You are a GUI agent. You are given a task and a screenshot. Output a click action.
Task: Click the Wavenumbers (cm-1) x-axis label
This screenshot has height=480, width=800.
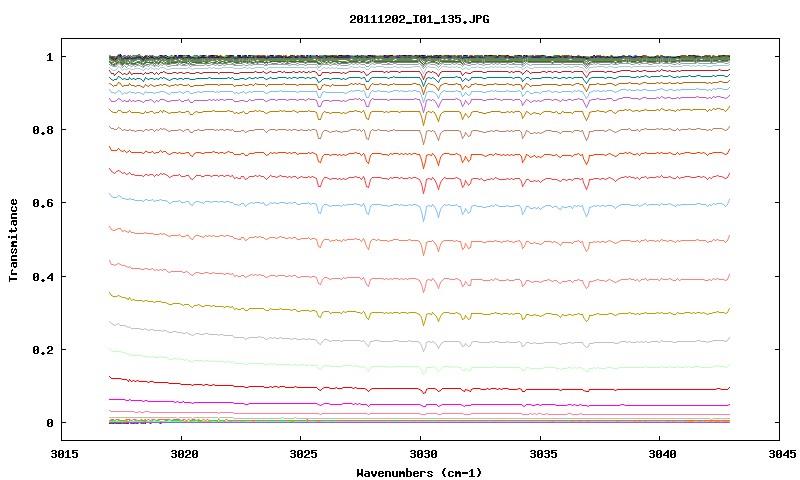click(419, 473)
